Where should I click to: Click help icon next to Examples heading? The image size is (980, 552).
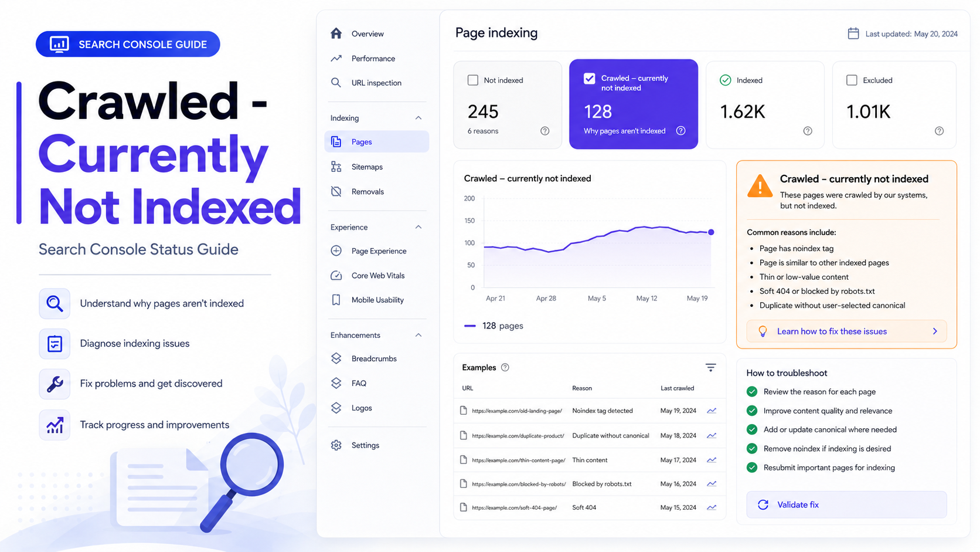[x=505, y=367]
